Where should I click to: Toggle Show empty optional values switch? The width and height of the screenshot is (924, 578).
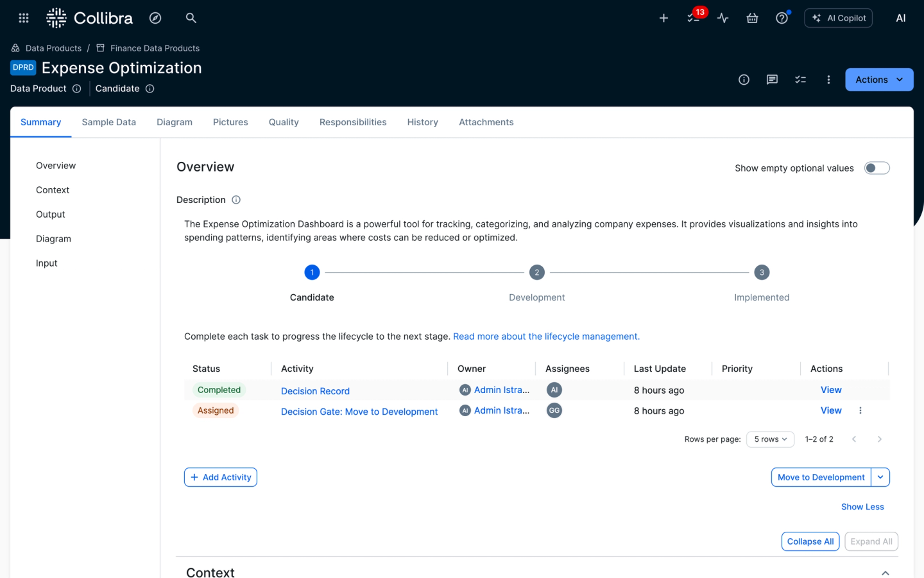[x=877, y=168]
